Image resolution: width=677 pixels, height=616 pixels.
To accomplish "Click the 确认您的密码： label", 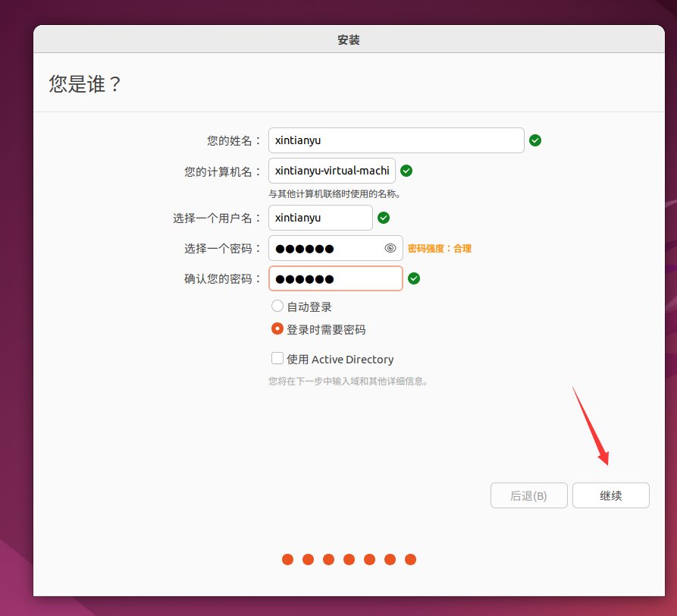I will pyautogui.click(x=223, y=279).
